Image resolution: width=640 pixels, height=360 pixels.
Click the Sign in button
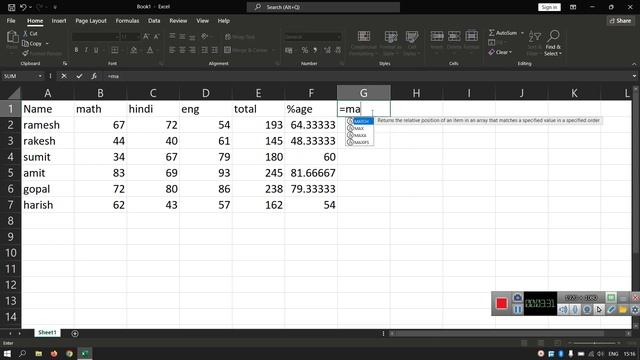click(x=549, y=7)
